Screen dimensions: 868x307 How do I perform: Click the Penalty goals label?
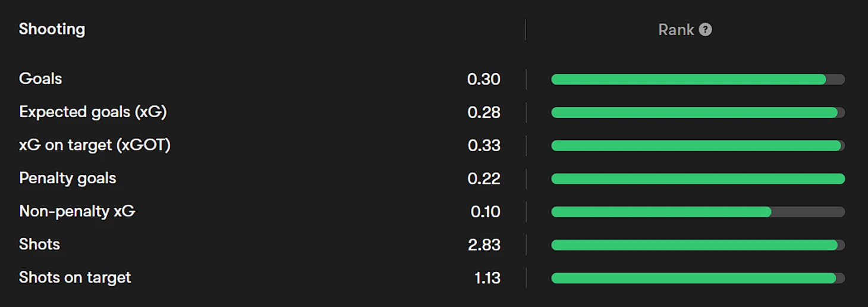68,178
